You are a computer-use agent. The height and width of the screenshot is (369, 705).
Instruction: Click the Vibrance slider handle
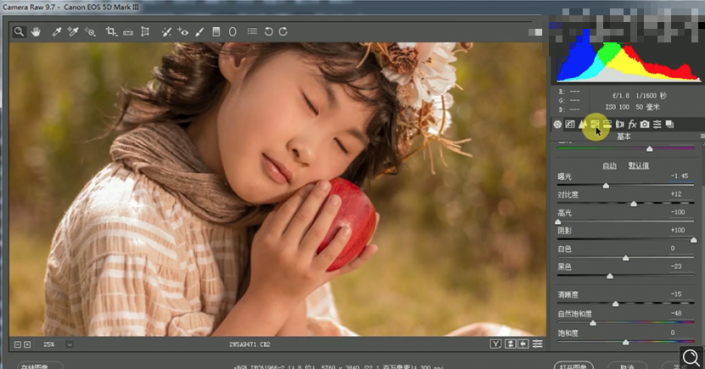point(593,323)
